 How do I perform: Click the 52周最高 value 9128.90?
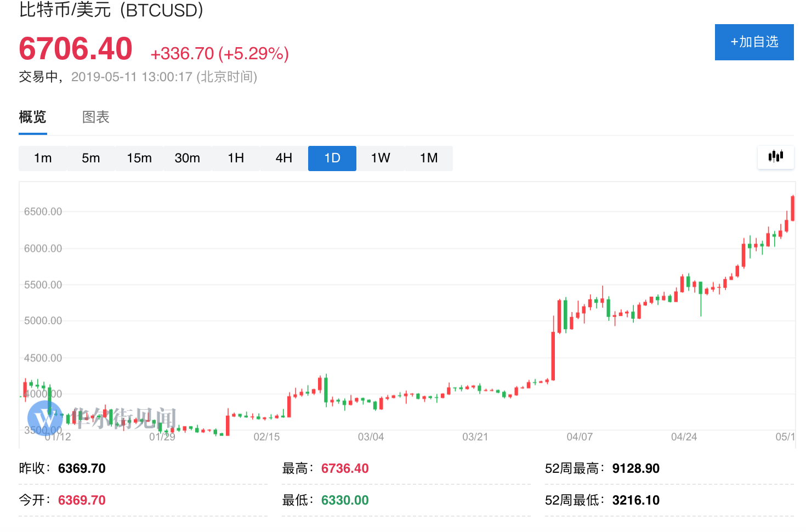(635, 468)
